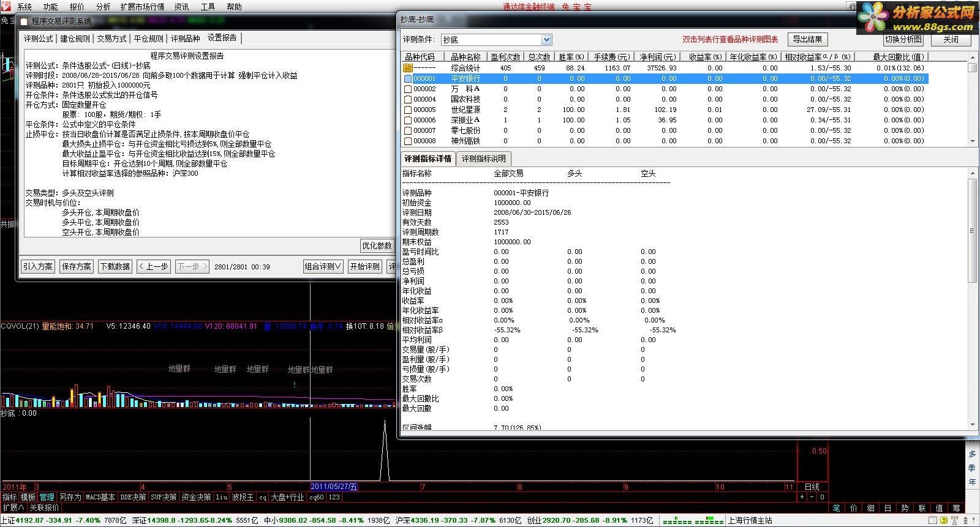Open the 评测条件 combo box

[497, 40]
